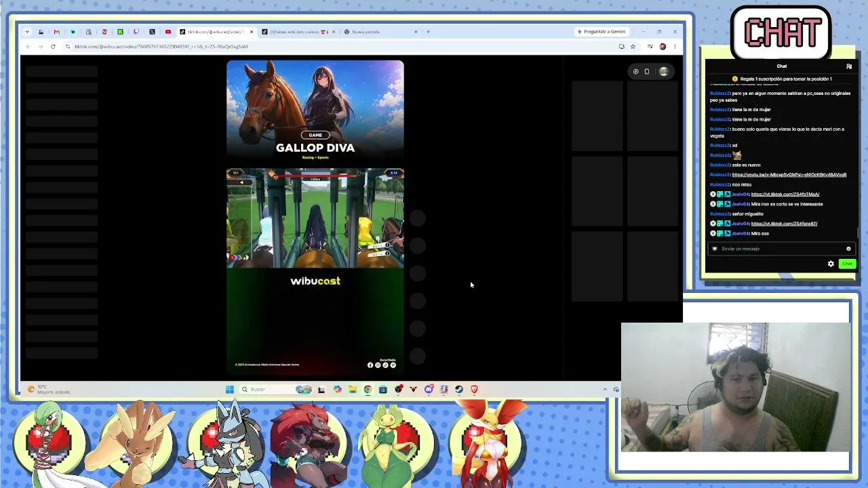Click the Gallop Diva video player

(x=315, y=217)
